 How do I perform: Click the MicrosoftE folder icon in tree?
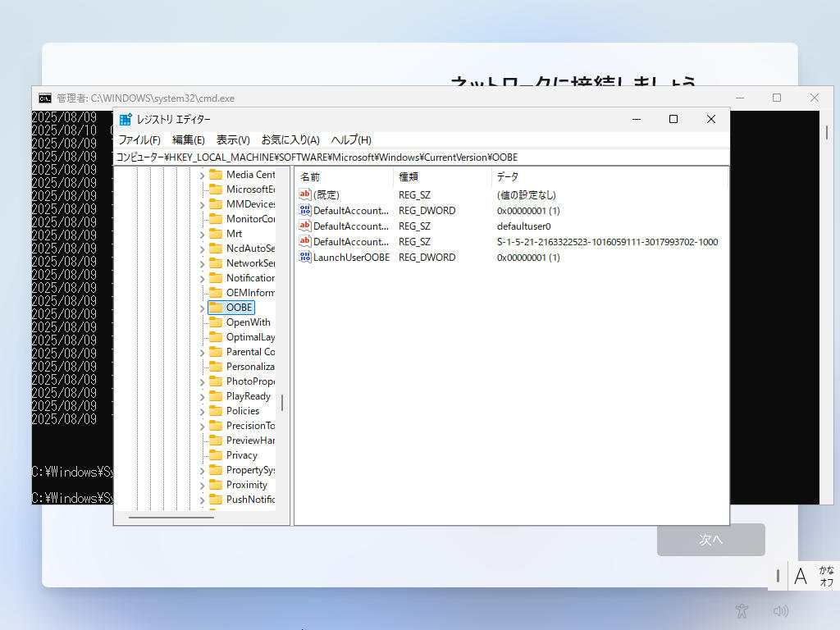pos(216,189)
